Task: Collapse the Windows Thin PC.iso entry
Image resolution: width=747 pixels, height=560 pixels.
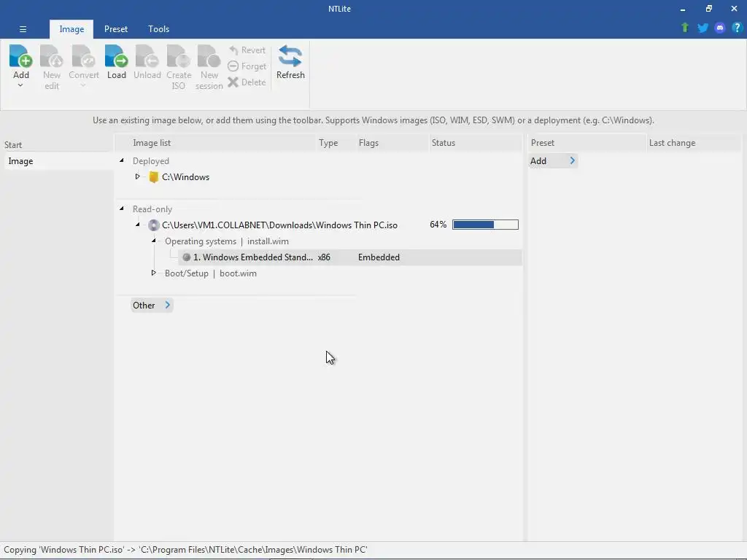Action: (138, 225)
